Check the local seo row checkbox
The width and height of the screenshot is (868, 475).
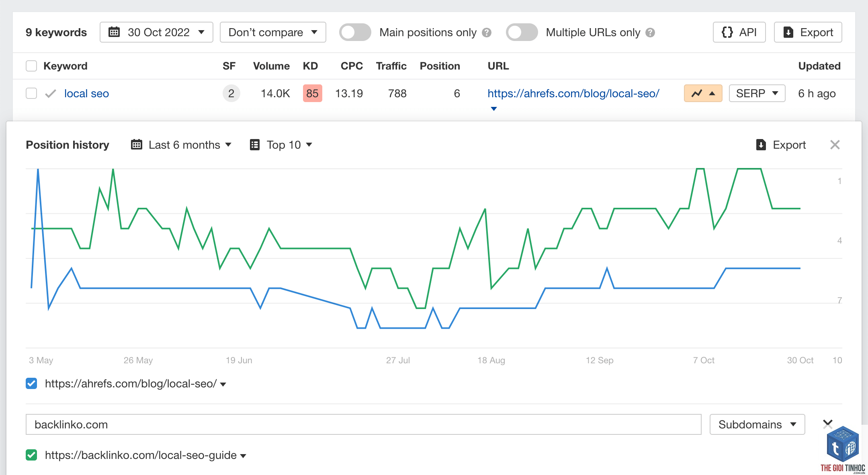point(31,93)
